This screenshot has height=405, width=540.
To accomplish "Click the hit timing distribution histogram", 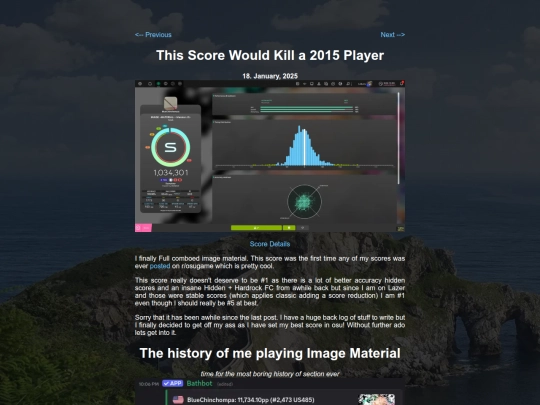I will pos(304,146).
